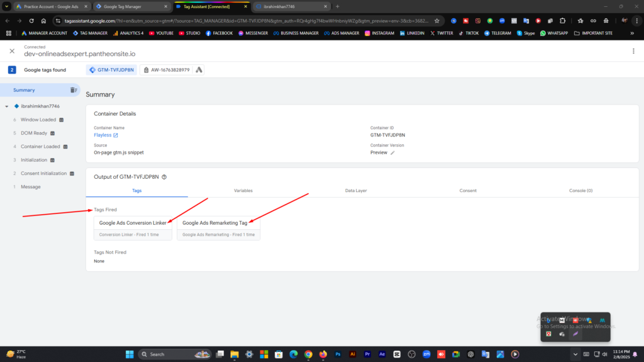Open the Flayless container link
The image size is (644, 362).
[106, 135]
